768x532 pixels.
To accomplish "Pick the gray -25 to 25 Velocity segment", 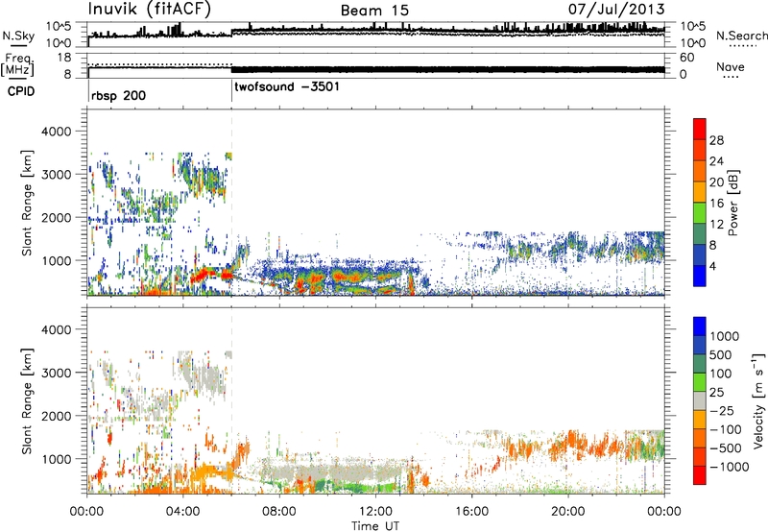I will point(700,401).
